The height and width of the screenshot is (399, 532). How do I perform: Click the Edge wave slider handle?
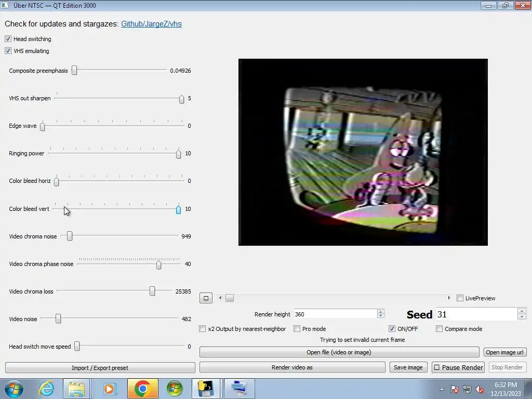[x=43, y=127]
